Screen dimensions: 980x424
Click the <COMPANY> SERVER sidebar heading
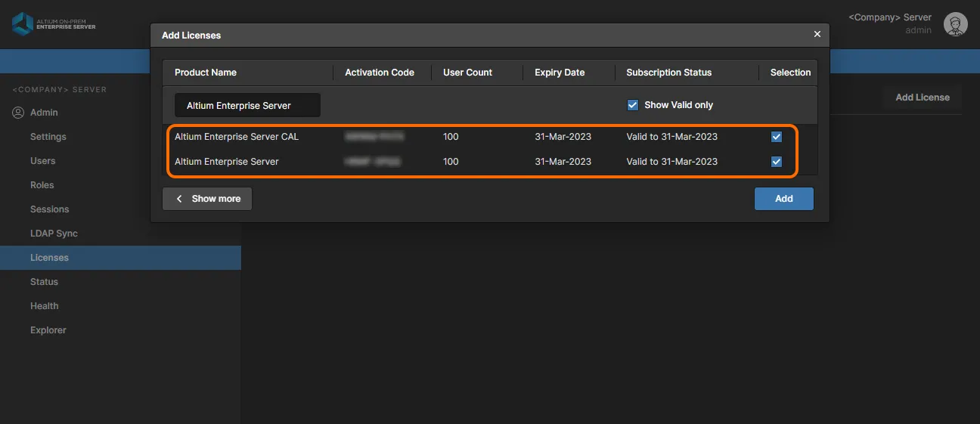(59, 90)
